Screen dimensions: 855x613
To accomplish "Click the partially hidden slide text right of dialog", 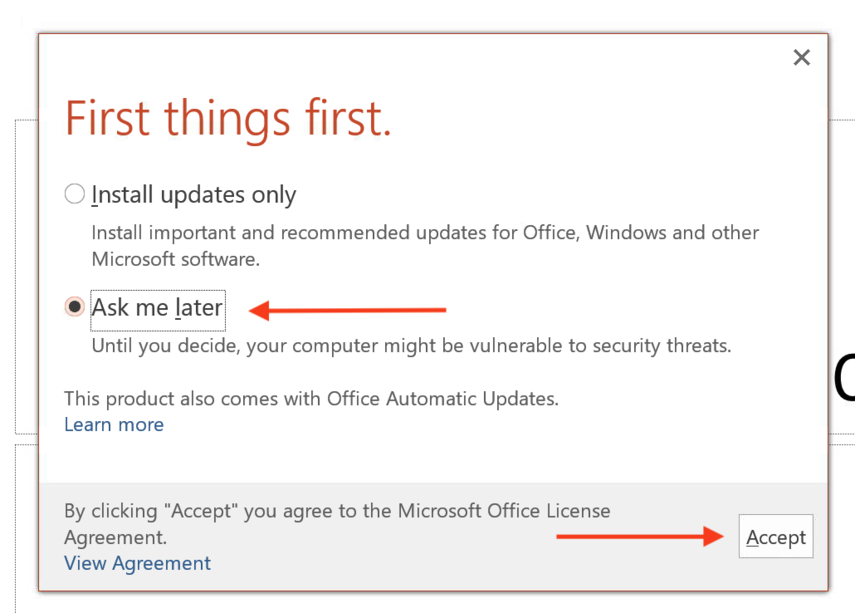I will pyautogui.click(x=843, y=380).
